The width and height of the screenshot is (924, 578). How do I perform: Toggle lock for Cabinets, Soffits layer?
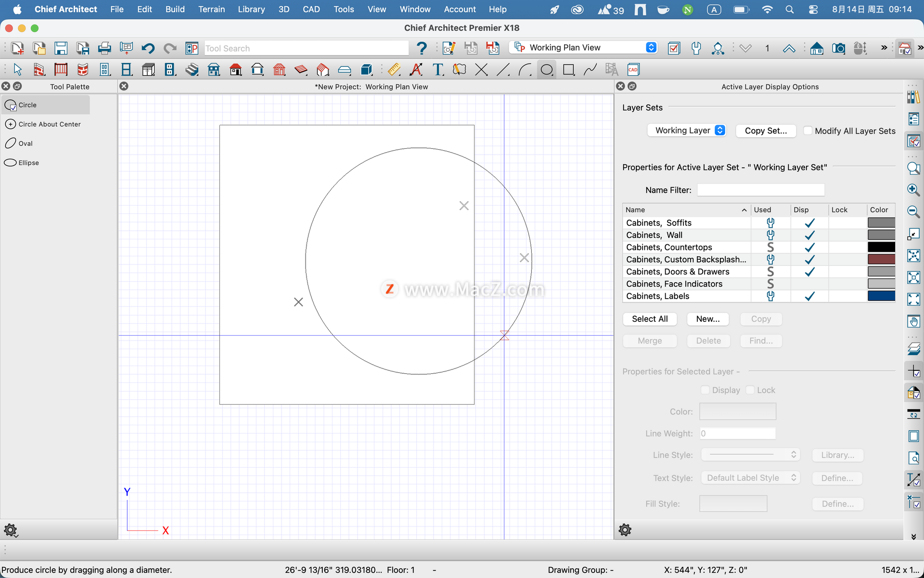[847, 223]
